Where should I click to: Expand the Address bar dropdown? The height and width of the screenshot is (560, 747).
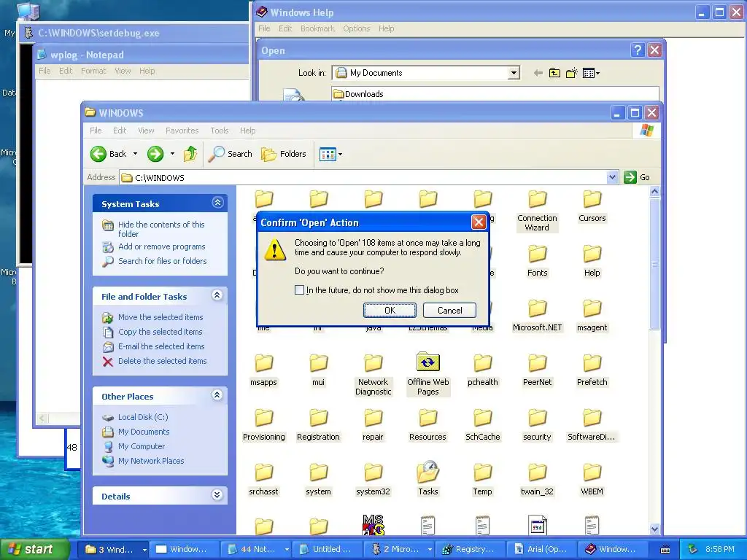coord(612,178)
